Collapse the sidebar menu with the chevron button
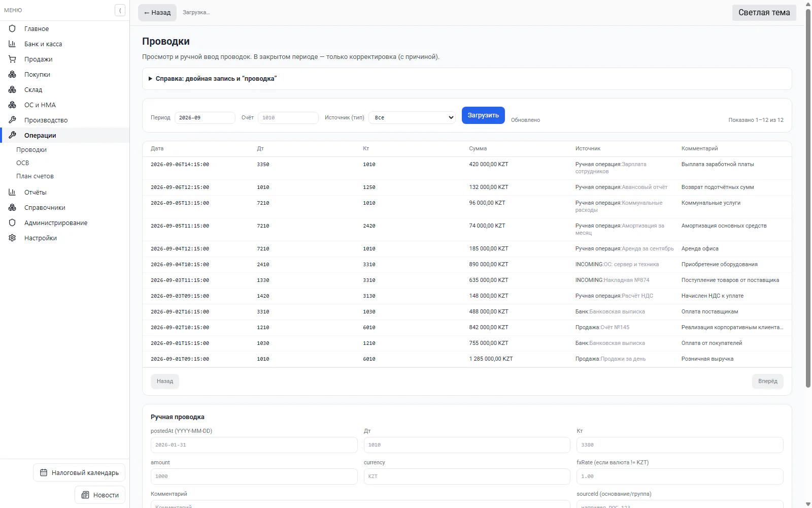The width and height of the screenshot is (812, 508). point(120,10)
